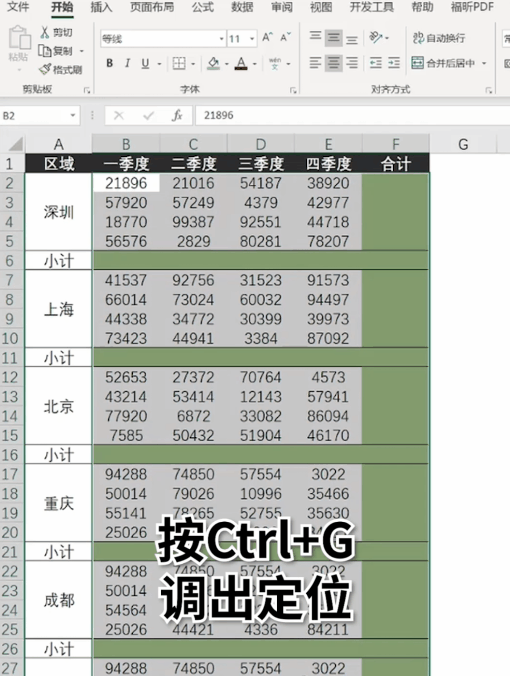Click cell with value 99387
510x676 pixels.
click(x=194, y=222)
